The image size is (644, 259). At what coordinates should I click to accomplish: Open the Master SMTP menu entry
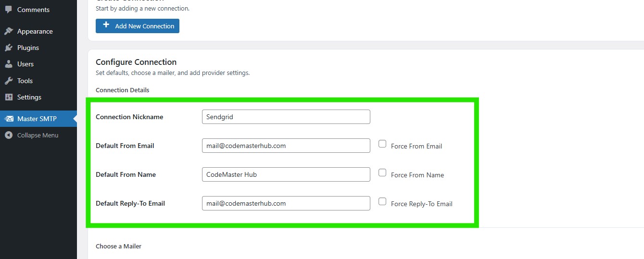click(37, 119)
